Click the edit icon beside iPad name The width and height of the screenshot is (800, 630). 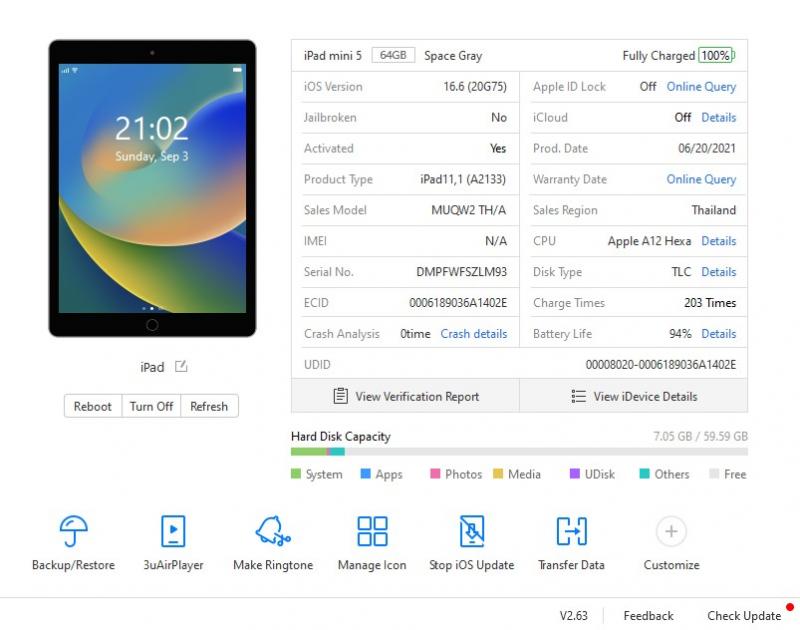click(x=181, y=367)
